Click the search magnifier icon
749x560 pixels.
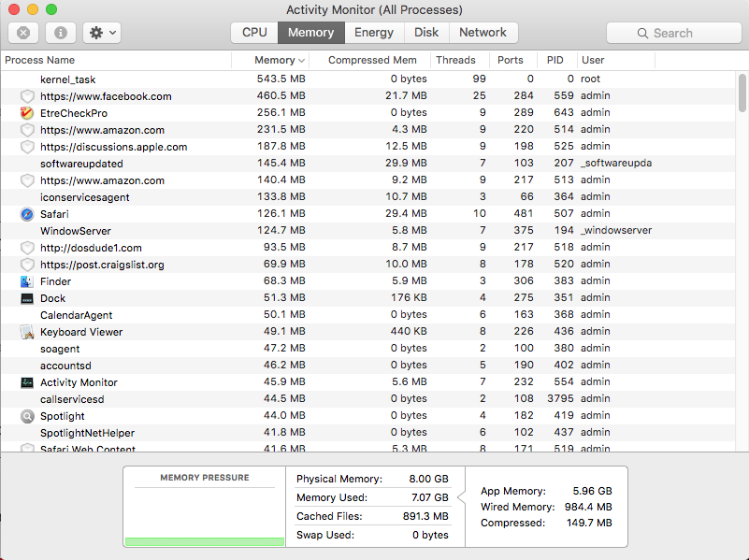pyautogui.click(x=642, y=33)
